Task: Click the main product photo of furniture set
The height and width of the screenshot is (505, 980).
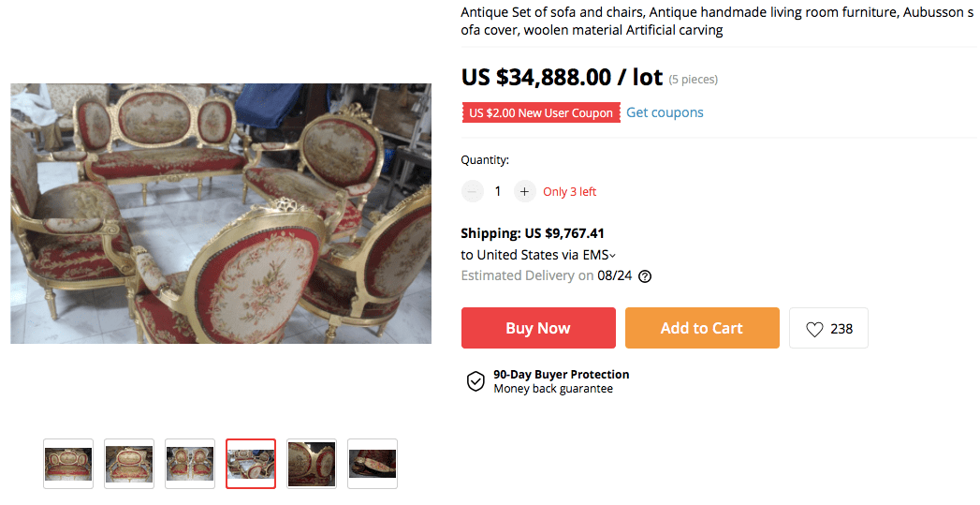Action: [221, 214]
